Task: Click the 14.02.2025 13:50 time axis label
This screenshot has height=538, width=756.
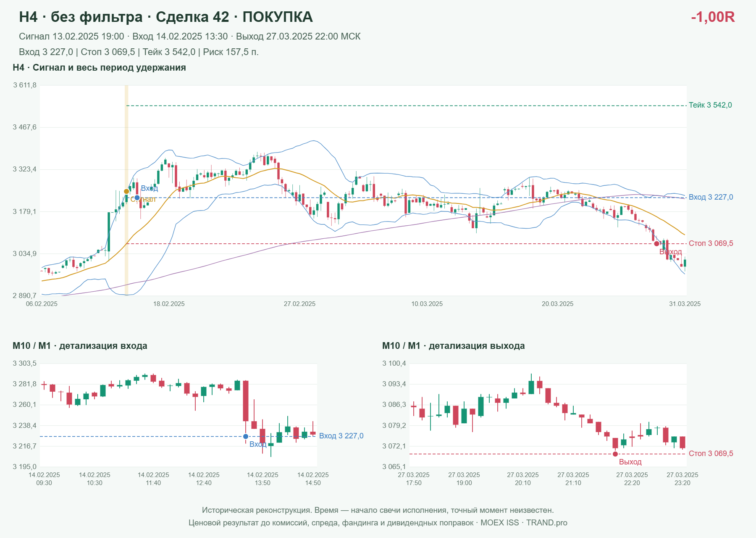Action: pyautogui.click(x=262, y=479)
